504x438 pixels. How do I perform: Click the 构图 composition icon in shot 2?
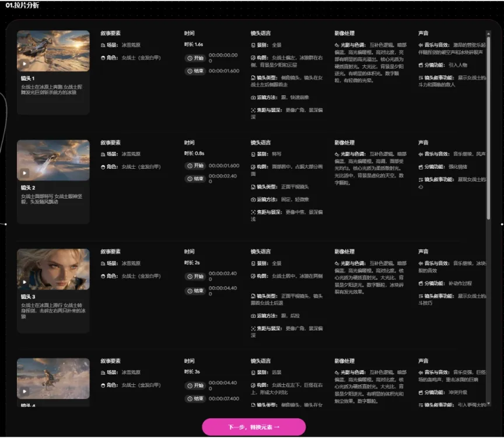(253, 166)
